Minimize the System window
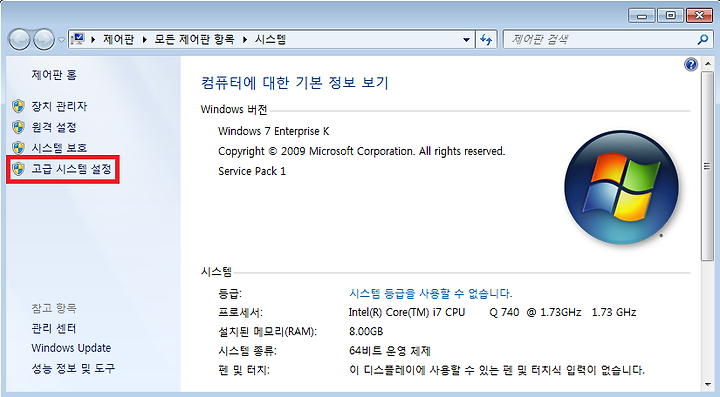This screenshot has width=720, height=397. click(642, 16)
